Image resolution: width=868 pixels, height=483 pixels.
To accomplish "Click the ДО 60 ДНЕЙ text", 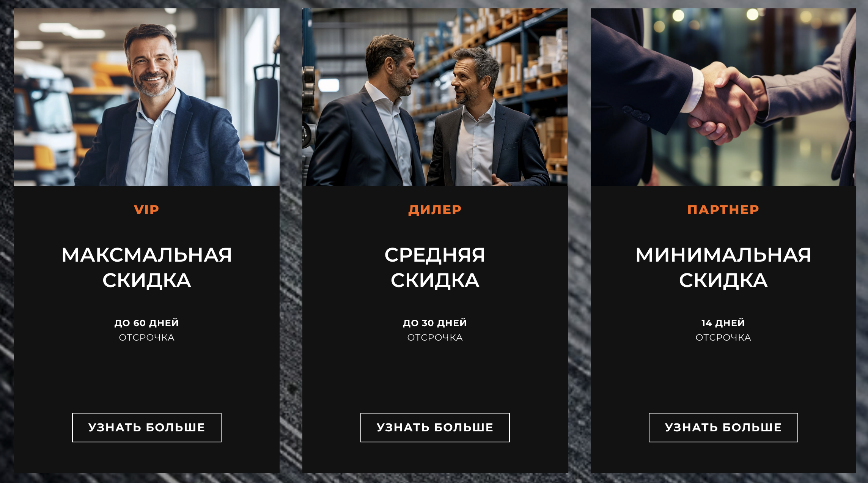I will pos(146,323).
